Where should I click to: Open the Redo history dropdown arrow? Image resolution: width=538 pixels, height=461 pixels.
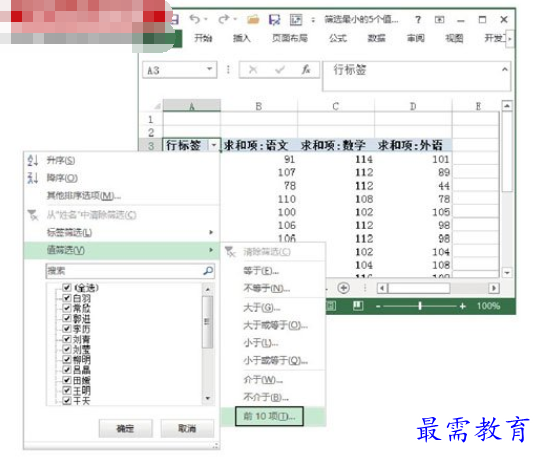click(235, 19)
